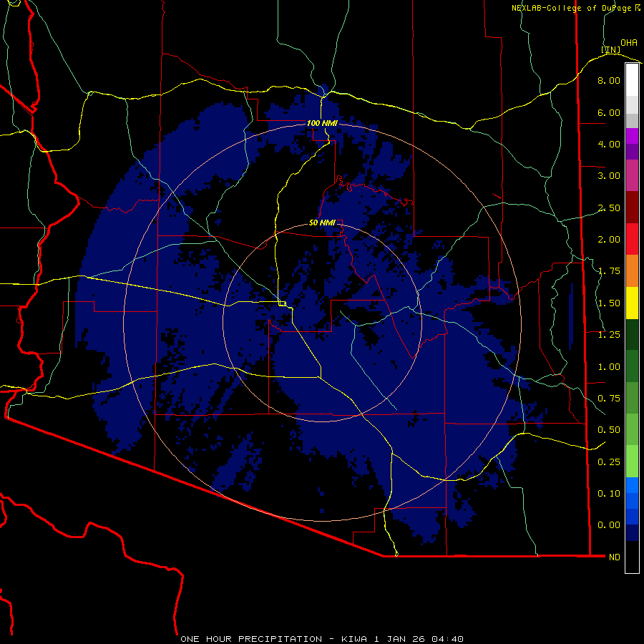Click the 4.00 legend value
Screen dimensions: 644x644
609,144
